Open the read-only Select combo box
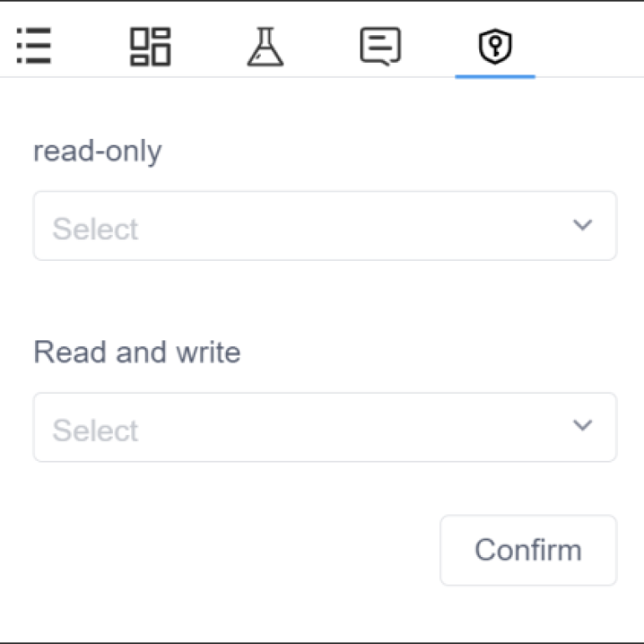Image resolution: width=644 pixels, height=644 pixels. [325, 226]
